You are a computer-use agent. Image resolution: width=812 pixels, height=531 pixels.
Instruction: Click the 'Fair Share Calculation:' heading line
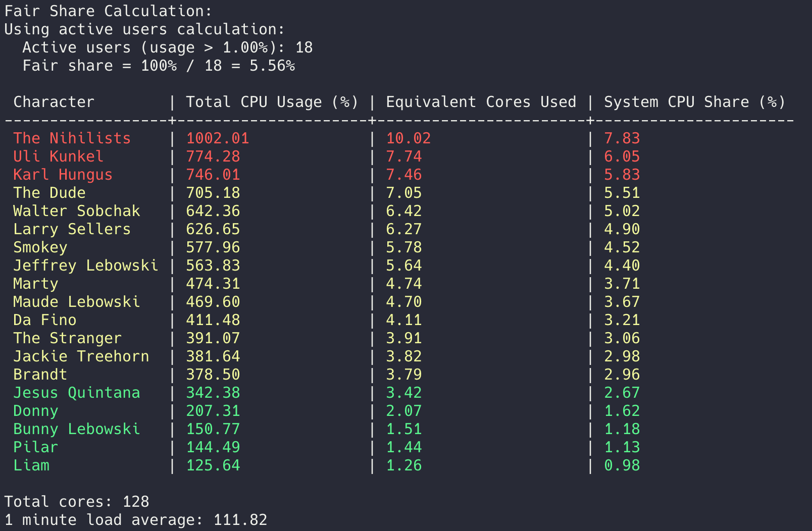click(108, 11)
